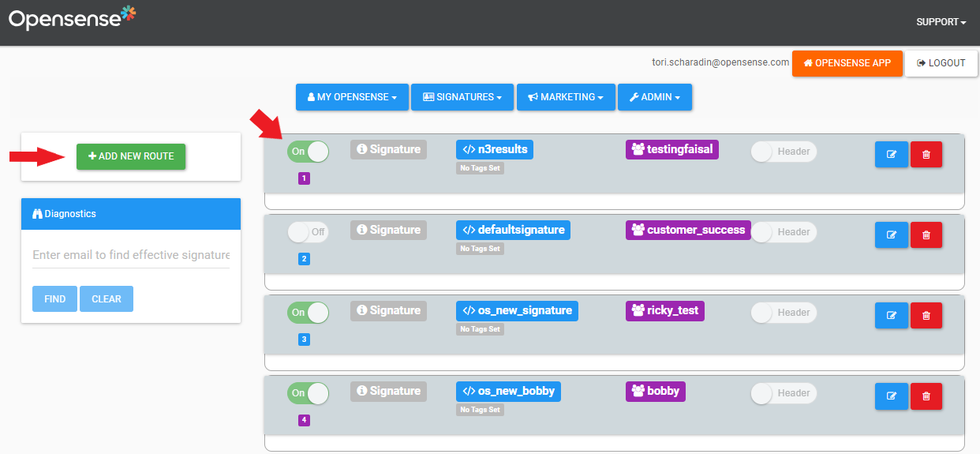Viewport: 980px width, 454px height.
Task: Edit the os_new_bobby route
Action: click(892, 396)
